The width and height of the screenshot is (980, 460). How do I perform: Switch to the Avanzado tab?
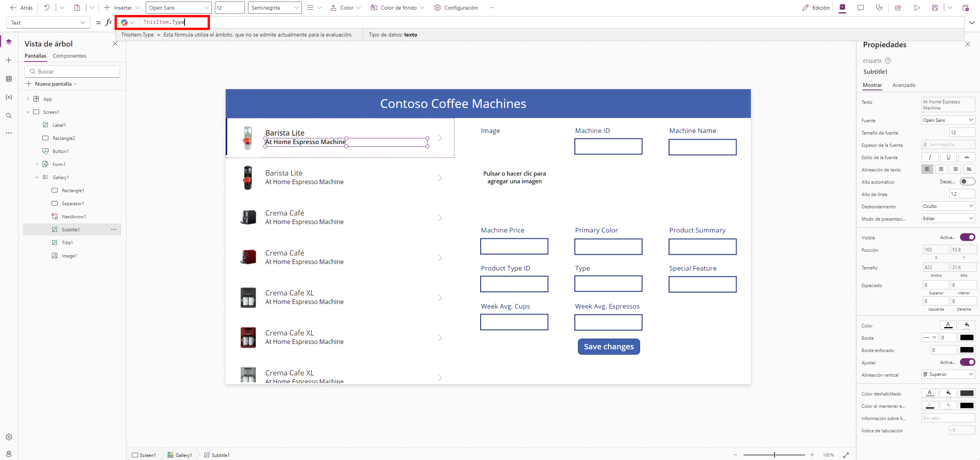[x=903, y=85]
